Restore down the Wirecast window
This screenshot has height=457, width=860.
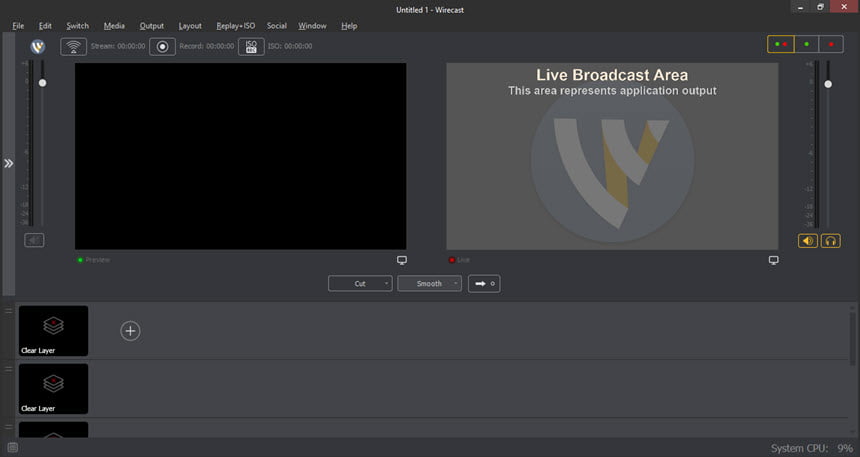(821, 7)
